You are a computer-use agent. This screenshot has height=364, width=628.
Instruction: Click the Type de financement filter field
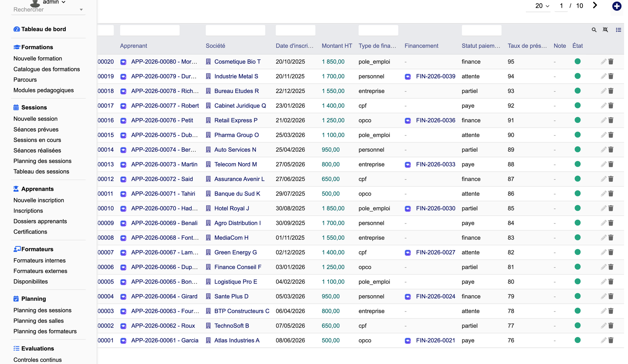tap(378, 30)
